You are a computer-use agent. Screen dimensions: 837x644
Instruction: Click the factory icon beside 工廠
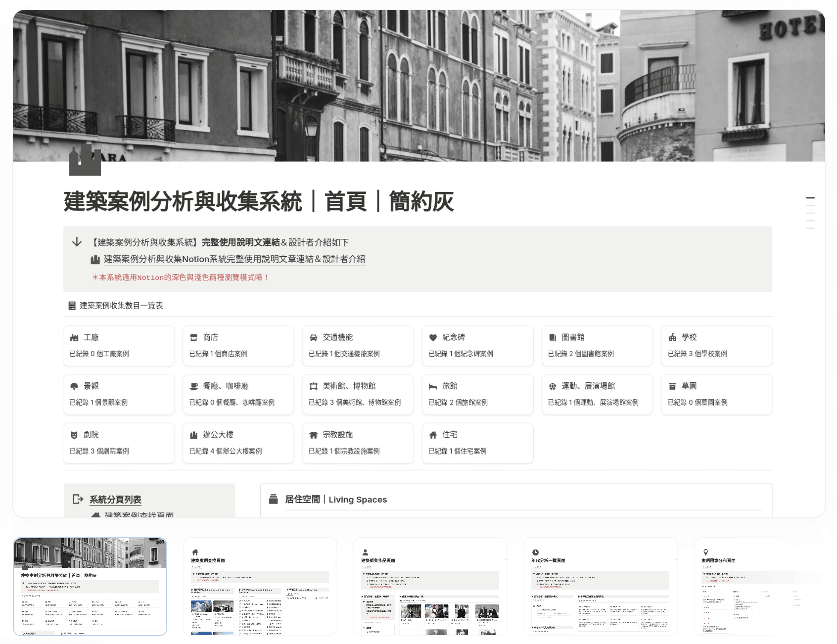[x=74, y=338]
